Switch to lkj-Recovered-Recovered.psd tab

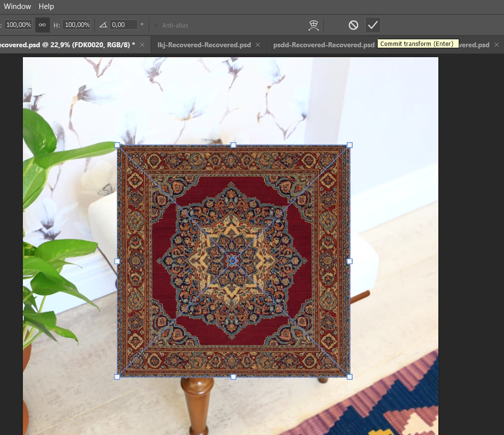204,45
